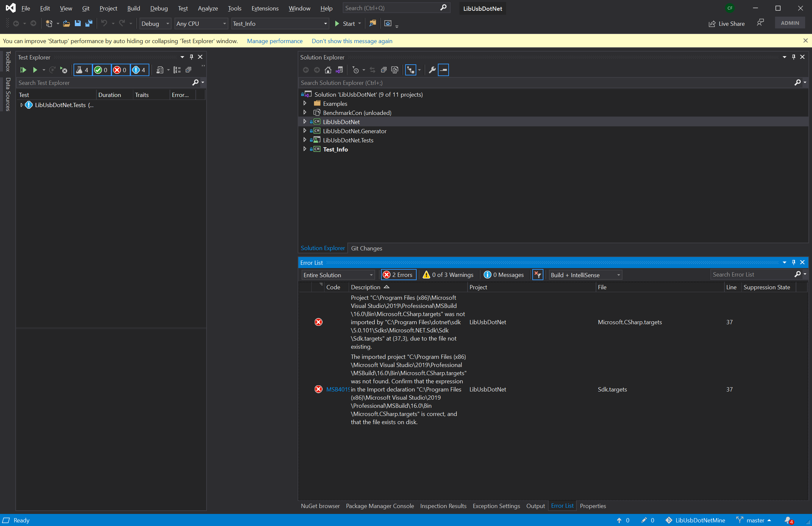Click the MSB4019 error code link

tap(338, 389)
